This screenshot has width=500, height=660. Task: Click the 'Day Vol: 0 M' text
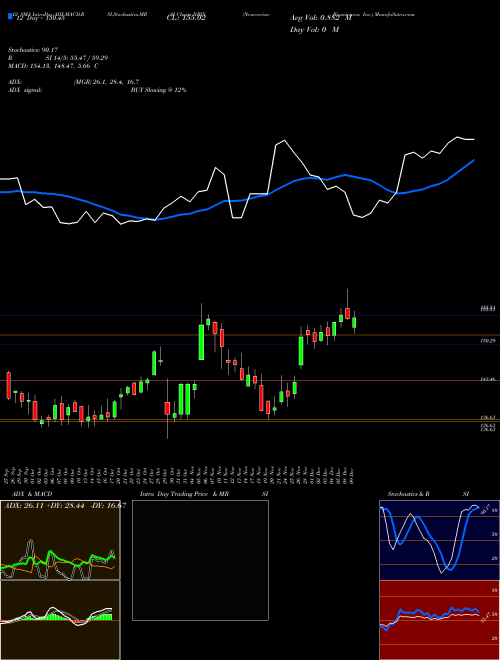coord(314,30)
